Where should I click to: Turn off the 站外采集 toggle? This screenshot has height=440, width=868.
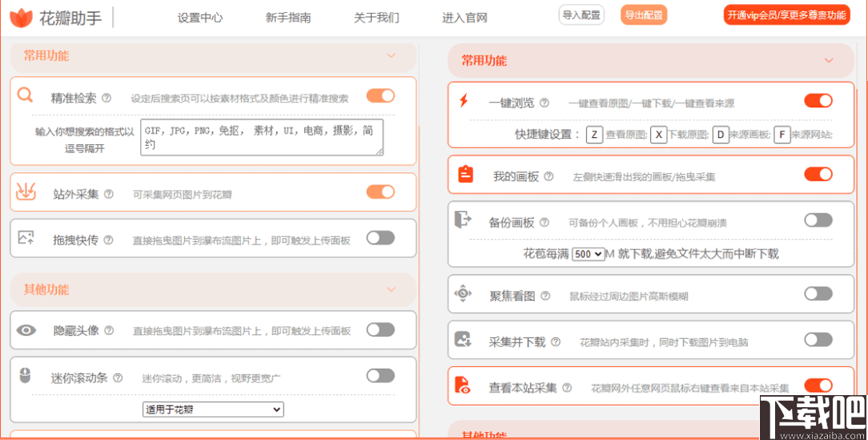coord(380,192)
